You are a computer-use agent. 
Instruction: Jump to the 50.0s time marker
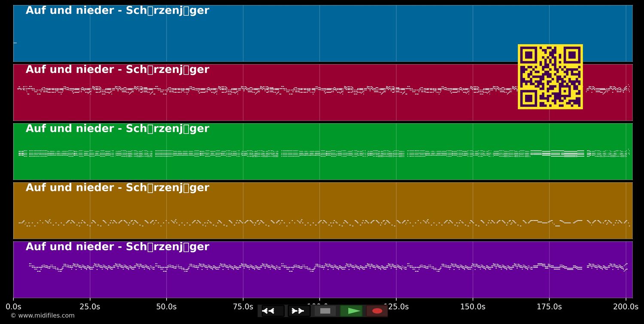click(167, 307)
